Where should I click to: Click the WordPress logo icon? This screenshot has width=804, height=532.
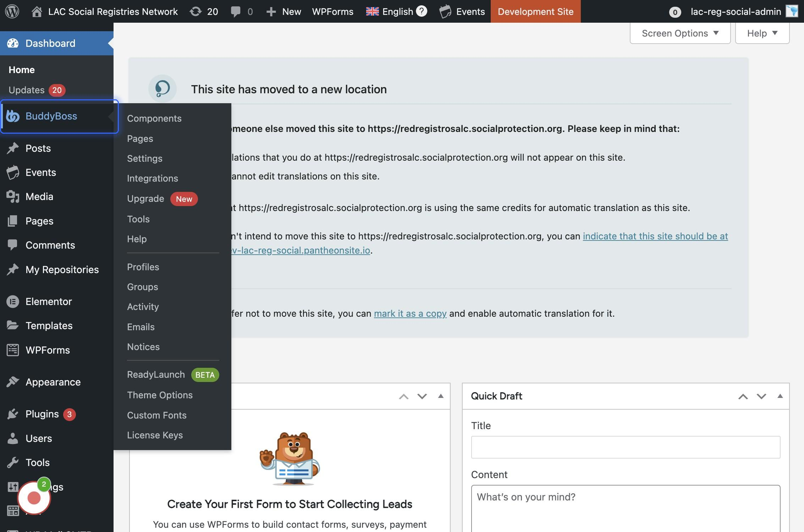point(12,11)
